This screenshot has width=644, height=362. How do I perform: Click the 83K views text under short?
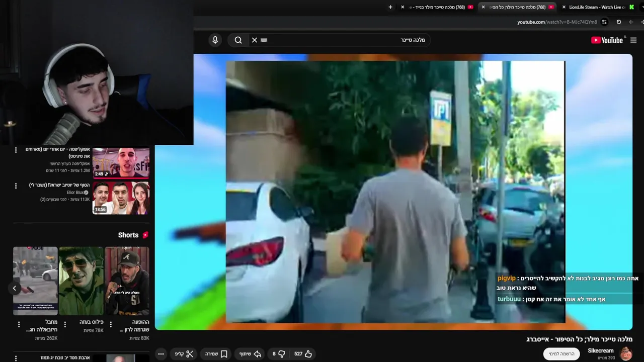click(x=139, y=338)
